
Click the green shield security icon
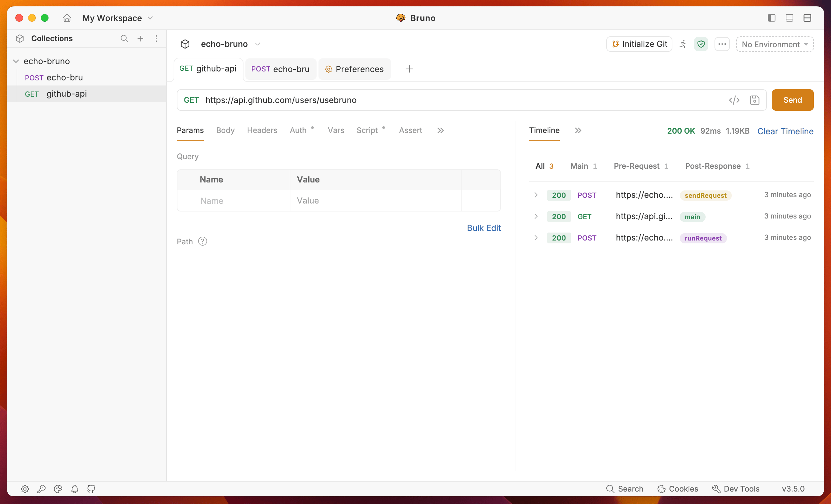click(x=701, y=44)
